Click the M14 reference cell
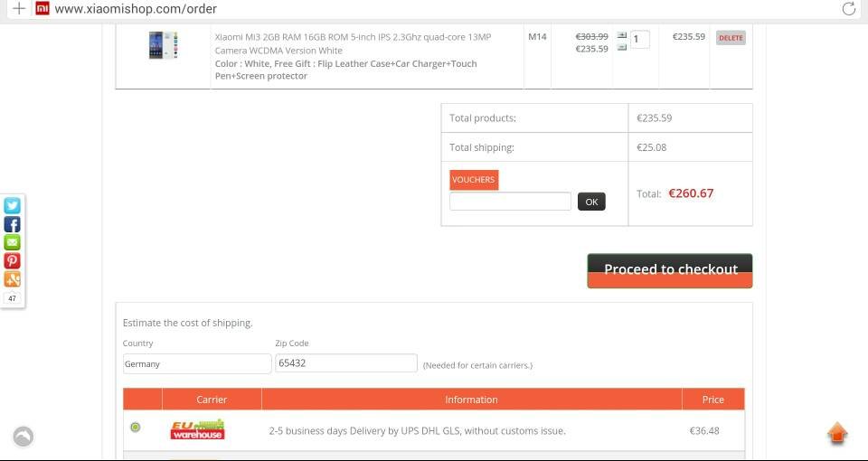Viewport: 868px width, 461px height. pyautogui.click(x=537, y=37)
